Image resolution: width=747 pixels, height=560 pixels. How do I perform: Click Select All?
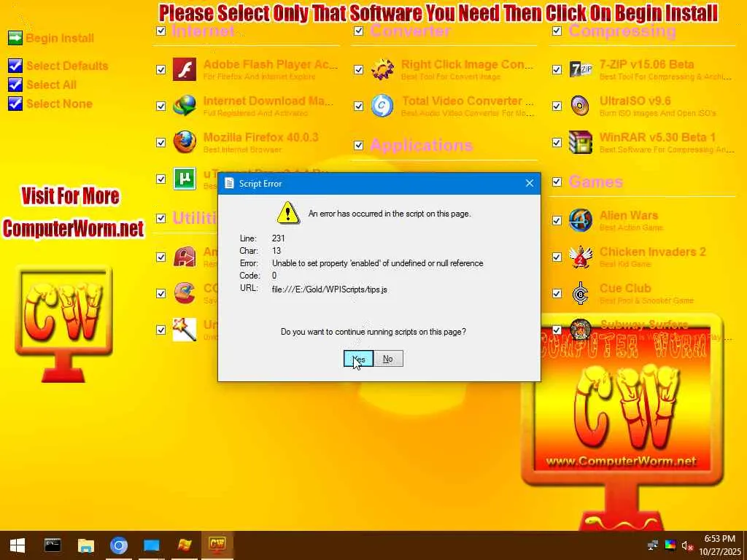pos(51,85)
